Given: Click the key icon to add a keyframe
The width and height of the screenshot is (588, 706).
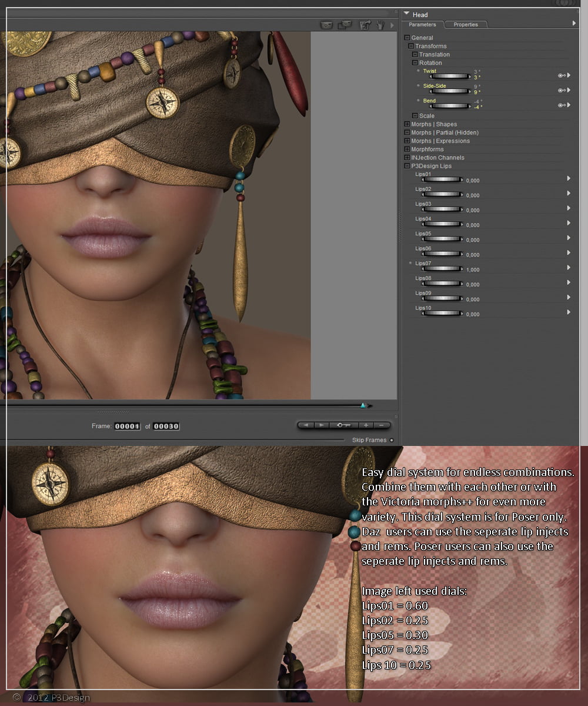Looking at the screenshot, I should (x=345, y=425).
